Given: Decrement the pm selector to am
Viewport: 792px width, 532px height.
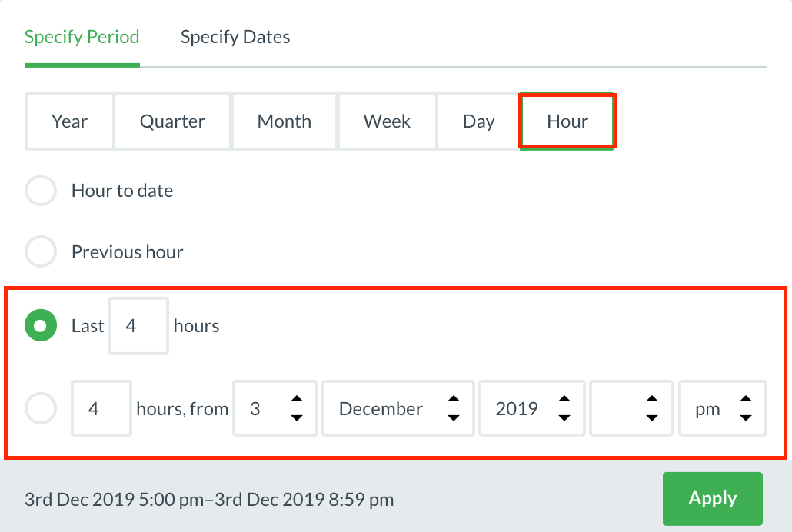Looking at the screenshot, I should click(745, 418).
